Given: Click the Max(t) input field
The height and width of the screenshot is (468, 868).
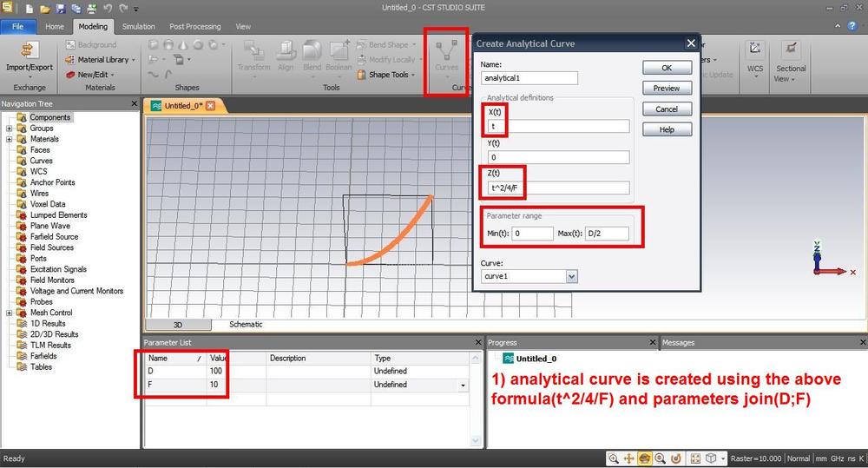Looking at the screenshot, I should (608, 234).
